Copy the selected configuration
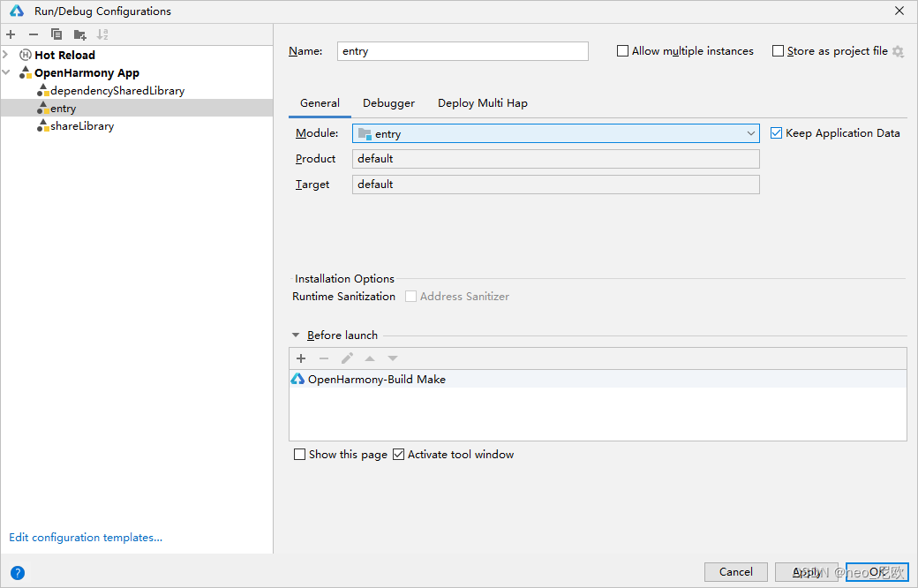The image size is (918, 588). pyautogui.click(x=56, y=34)
